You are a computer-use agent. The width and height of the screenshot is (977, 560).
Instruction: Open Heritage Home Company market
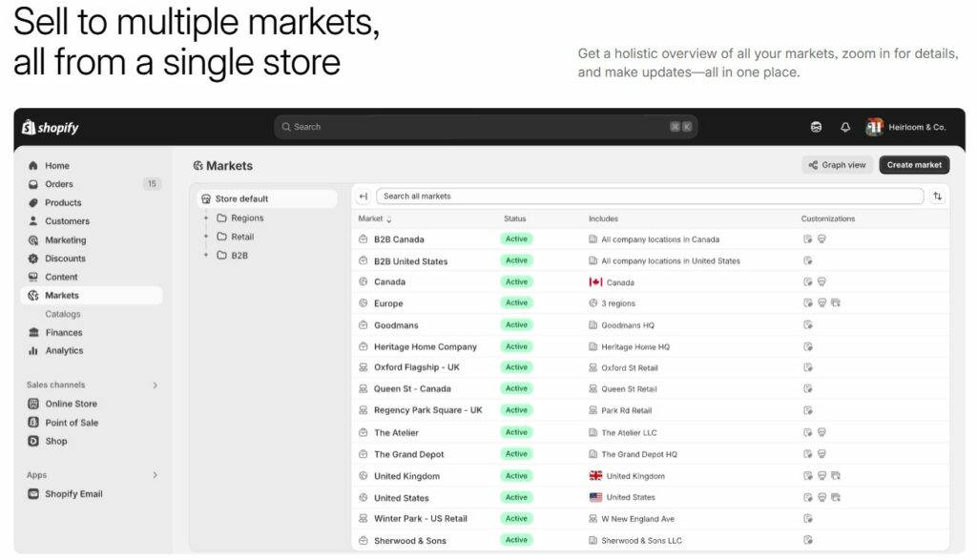(425, 346)
